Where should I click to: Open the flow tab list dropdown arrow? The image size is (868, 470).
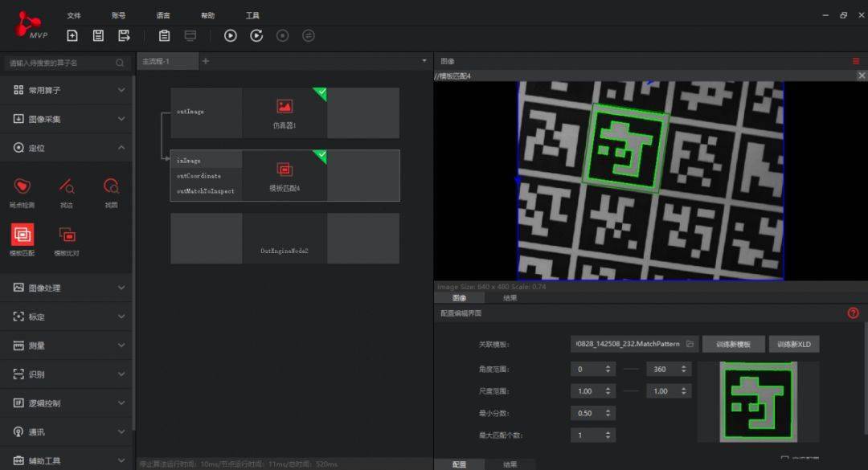click(x=424, y=61)
